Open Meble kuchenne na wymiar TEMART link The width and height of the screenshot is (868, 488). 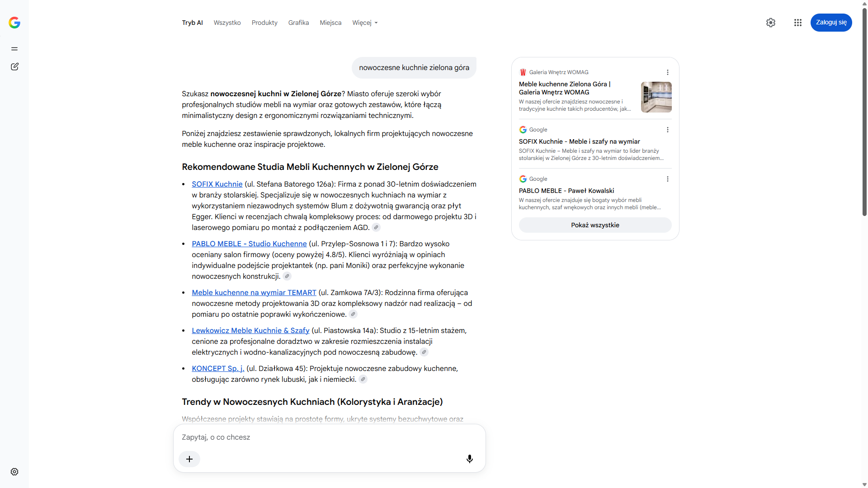[x=254, y=293]
